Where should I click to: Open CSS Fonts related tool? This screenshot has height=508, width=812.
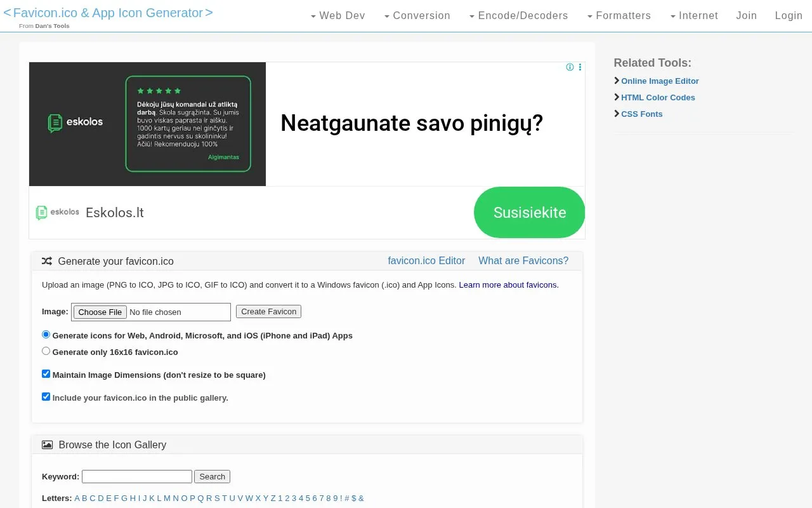(641, 114)
